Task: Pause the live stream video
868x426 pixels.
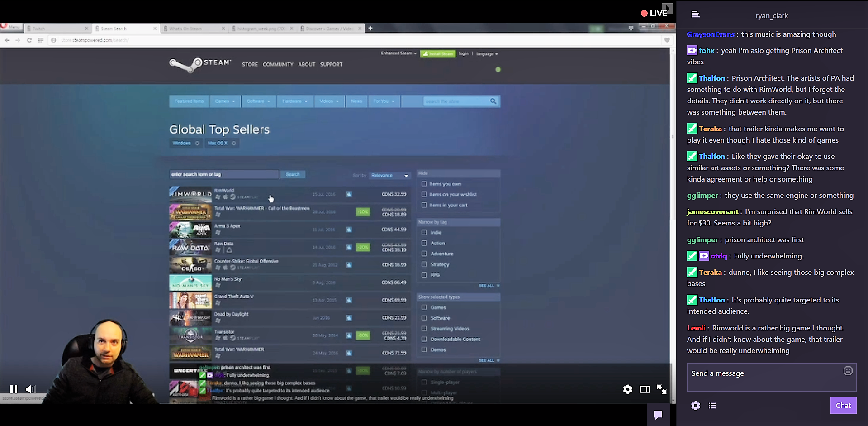Action: 14,389
